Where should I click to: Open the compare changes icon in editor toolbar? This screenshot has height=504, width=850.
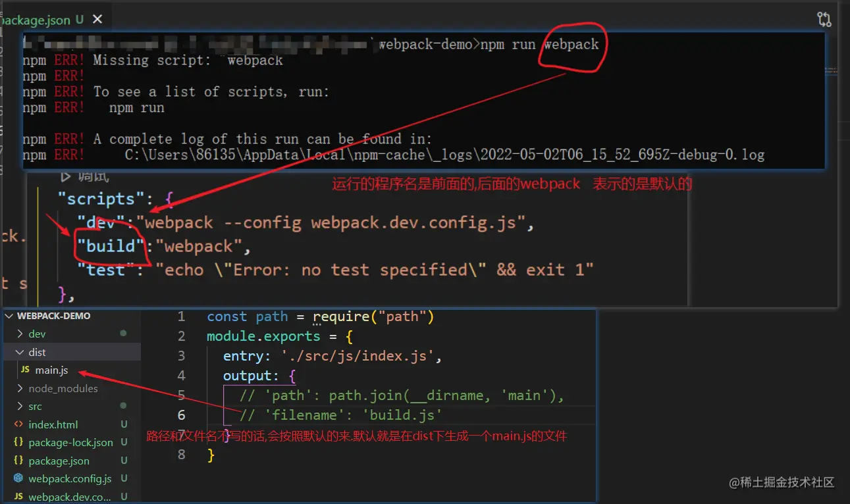tap(824, 19)
